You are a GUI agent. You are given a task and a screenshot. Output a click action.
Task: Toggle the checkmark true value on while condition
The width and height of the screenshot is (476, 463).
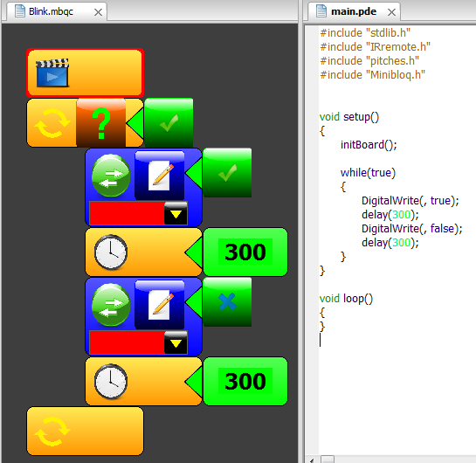[169, 122]
